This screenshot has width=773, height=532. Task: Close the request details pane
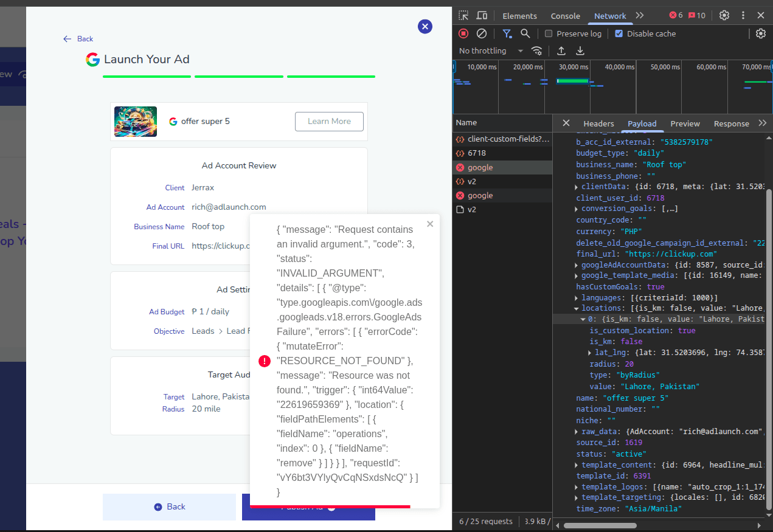566,123
